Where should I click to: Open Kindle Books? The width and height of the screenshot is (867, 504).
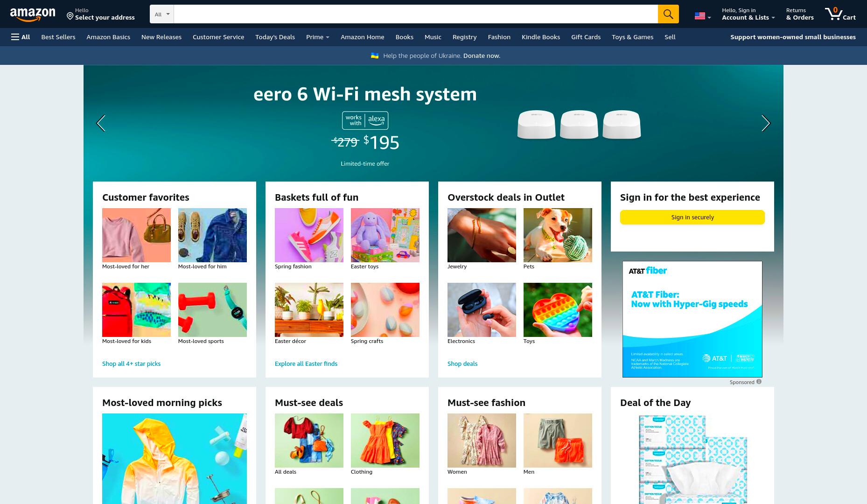click(541, 37)
